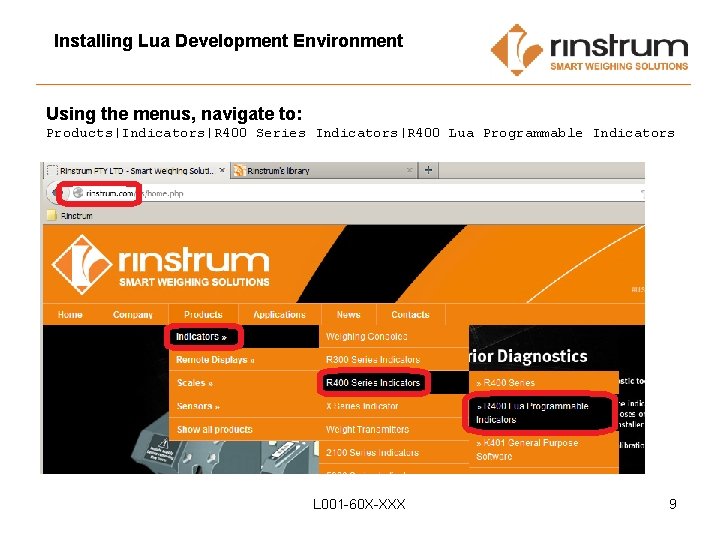This screenshot has width=720, height=540.
Task: Open the Rinstrum bookmark folder
Action: point(70,215)
